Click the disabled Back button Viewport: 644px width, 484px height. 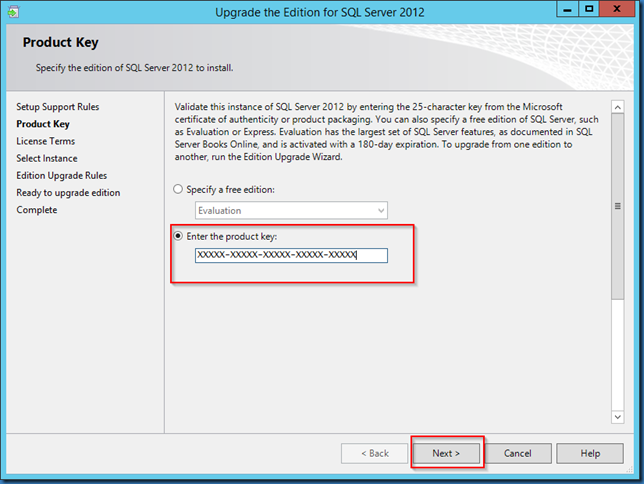tap(375, 453)
